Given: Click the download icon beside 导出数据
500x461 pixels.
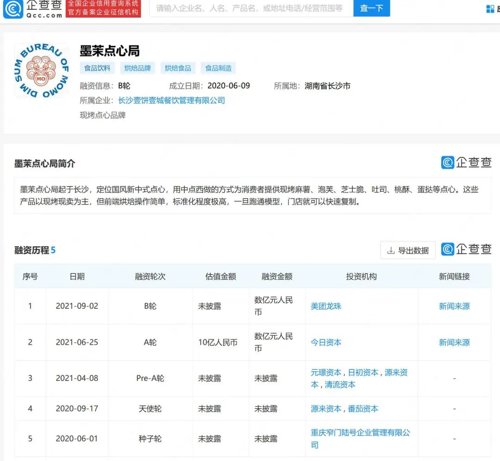Looking at the screenshot, I should click(390, 250).
